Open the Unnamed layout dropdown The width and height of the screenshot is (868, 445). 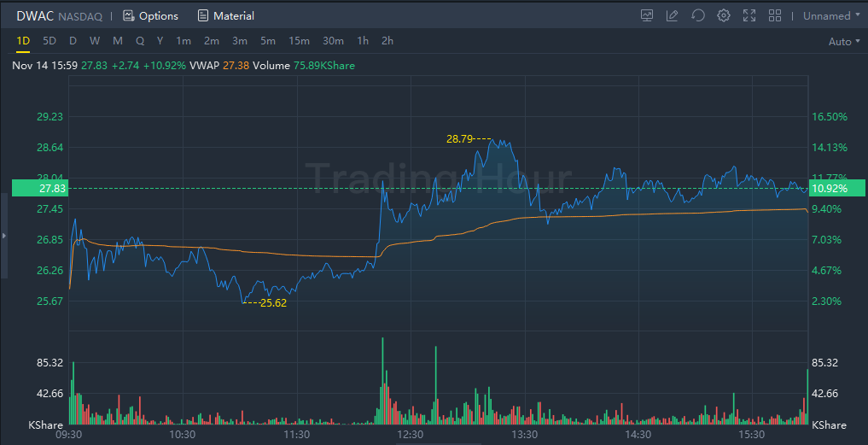(831, 16)
